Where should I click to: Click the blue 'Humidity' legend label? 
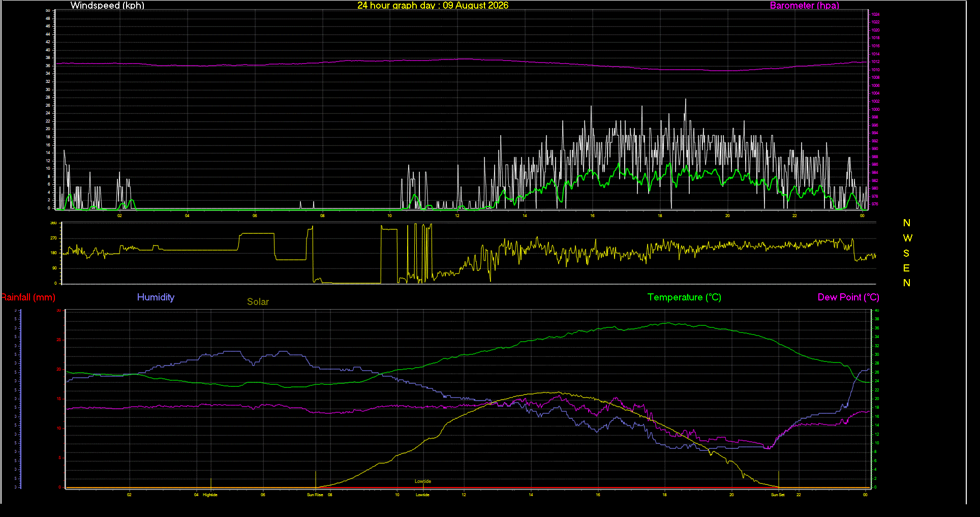pyautogui.click(x=156, y=297)
